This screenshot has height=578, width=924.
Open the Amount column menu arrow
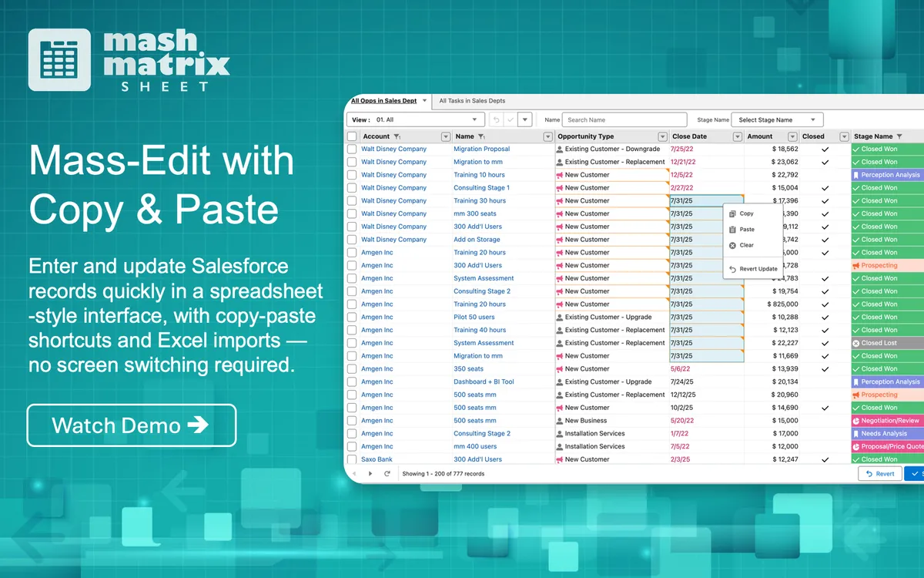tap(793, 136)
